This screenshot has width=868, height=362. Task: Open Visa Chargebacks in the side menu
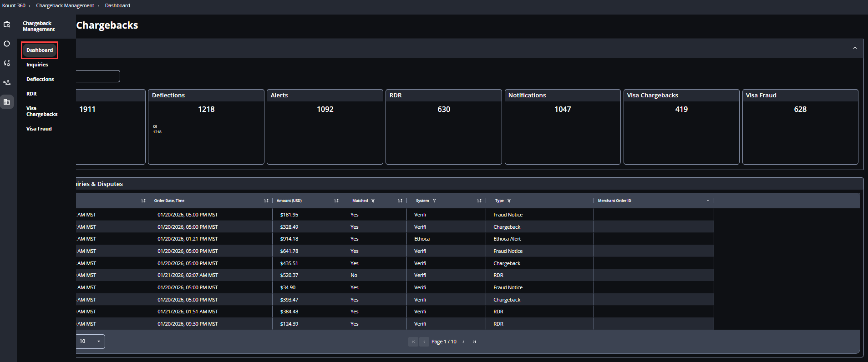click(42, 111)
